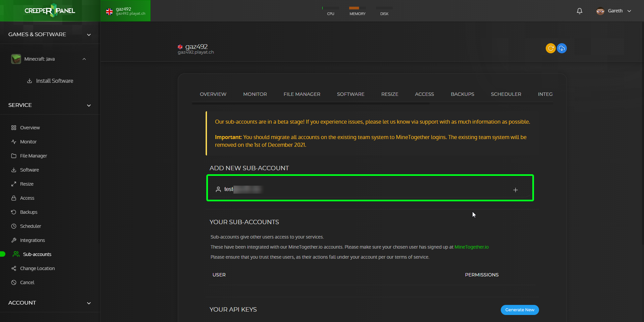The width and height of the screenshot is (644, 322).
Task: Click the Backups history icon in sidebar
Action: tap(14, 212)
